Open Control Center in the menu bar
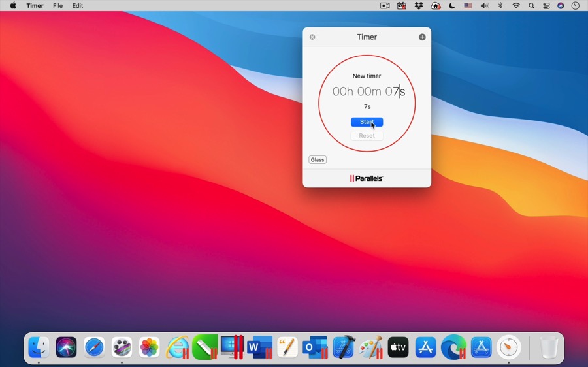Screen dimensions: 588x367 pyautogui.click(x=546, y=6)
